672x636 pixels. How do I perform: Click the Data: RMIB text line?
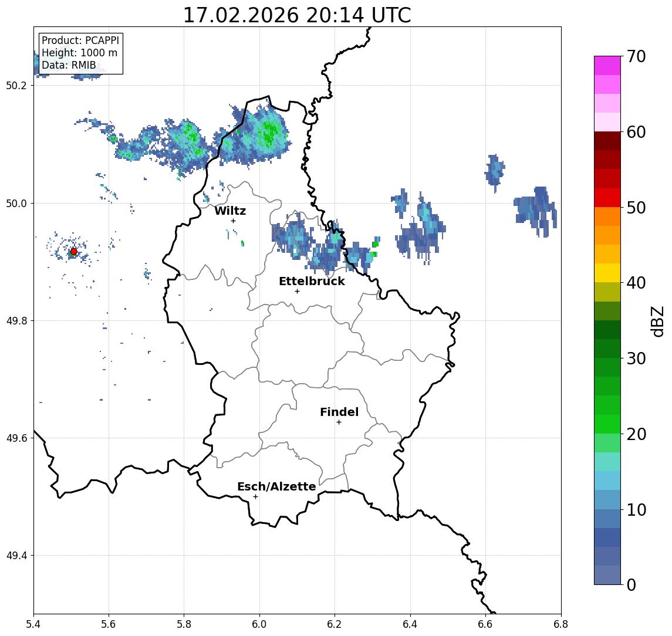69,65
